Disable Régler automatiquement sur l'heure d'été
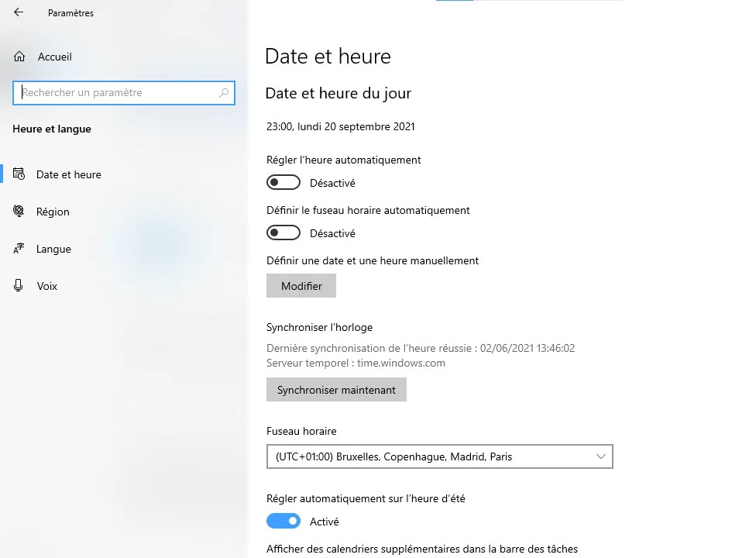This screenshot has height=558, width=756. (x=283, y=521)
